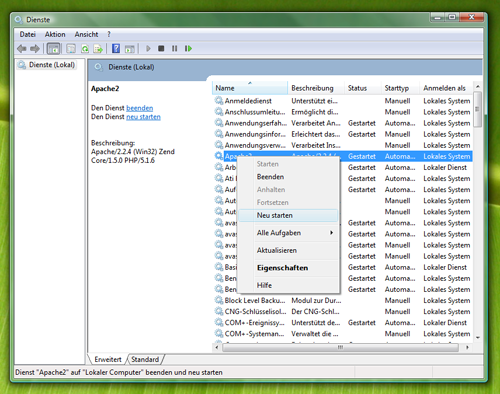500x394 pixels.
Task: Click the blue Help toolbar icon
Action: click(116, 49)
